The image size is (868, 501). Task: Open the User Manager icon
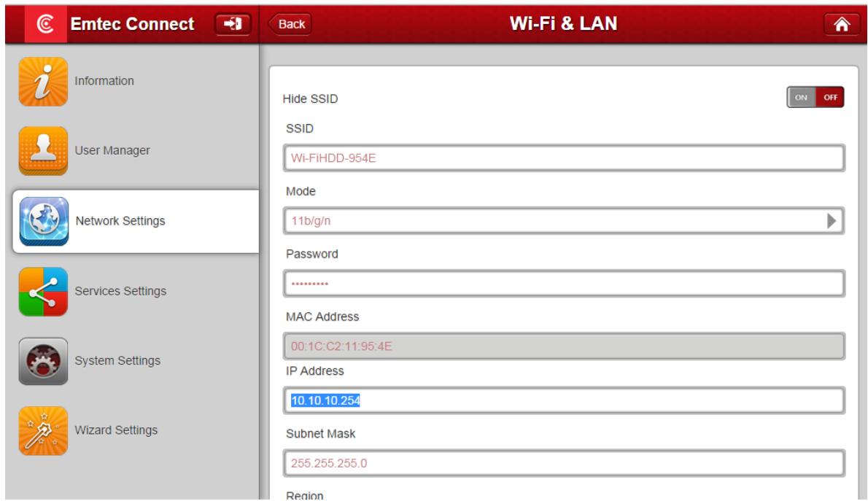pos(43,150)
